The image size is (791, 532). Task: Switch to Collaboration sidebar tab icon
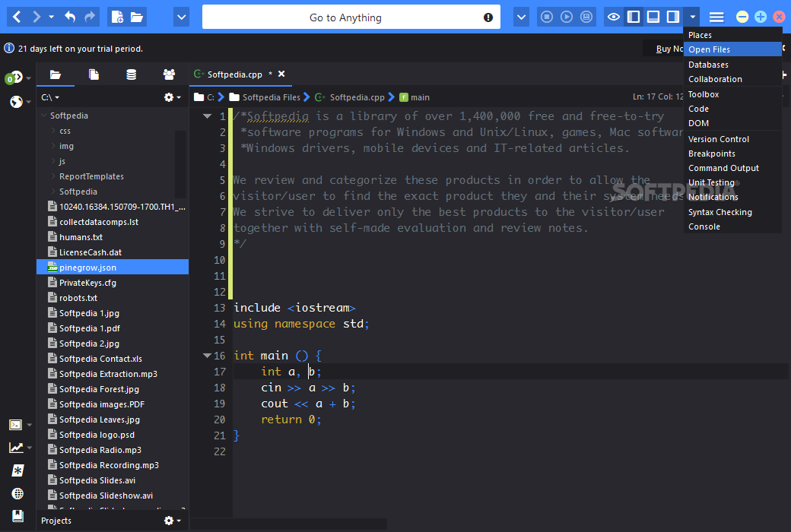click(x=169, y=74)
